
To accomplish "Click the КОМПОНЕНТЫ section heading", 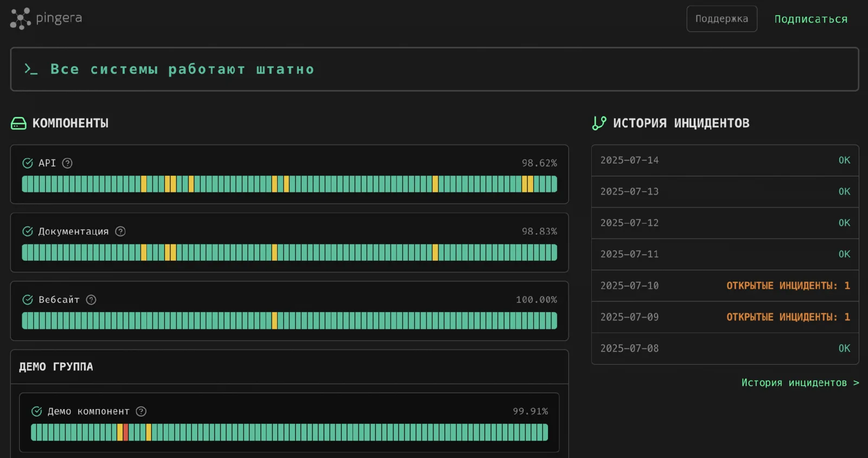I will coord(71,123).
